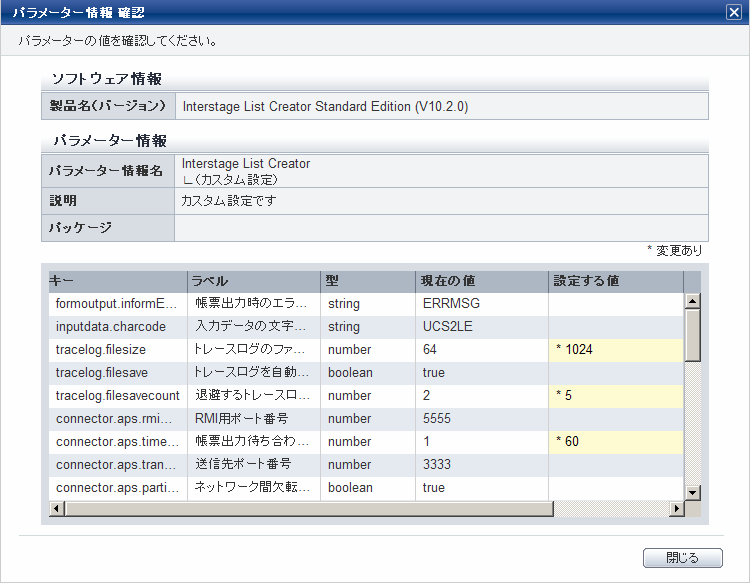The width and height of the screenshot is (750, 583).
Task: Click the horizontal scrollbar left arrow
Action: point(57,508)
